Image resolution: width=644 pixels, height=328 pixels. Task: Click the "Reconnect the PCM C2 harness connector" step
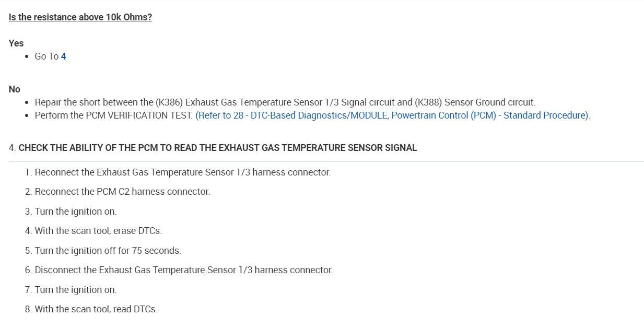pyautogui.click(x=122, y=192)
